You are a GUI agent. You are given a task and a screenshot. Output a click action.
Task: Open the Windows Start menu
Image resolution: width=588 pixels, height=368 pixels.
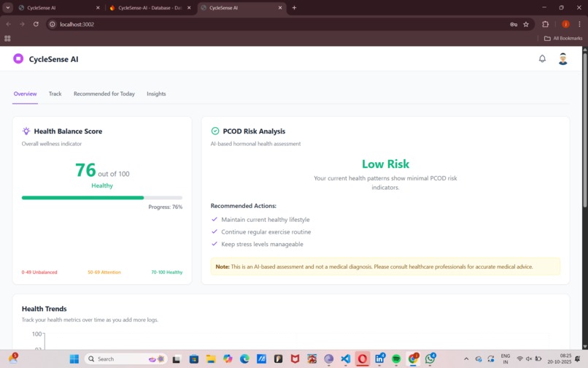click(74, 359)
